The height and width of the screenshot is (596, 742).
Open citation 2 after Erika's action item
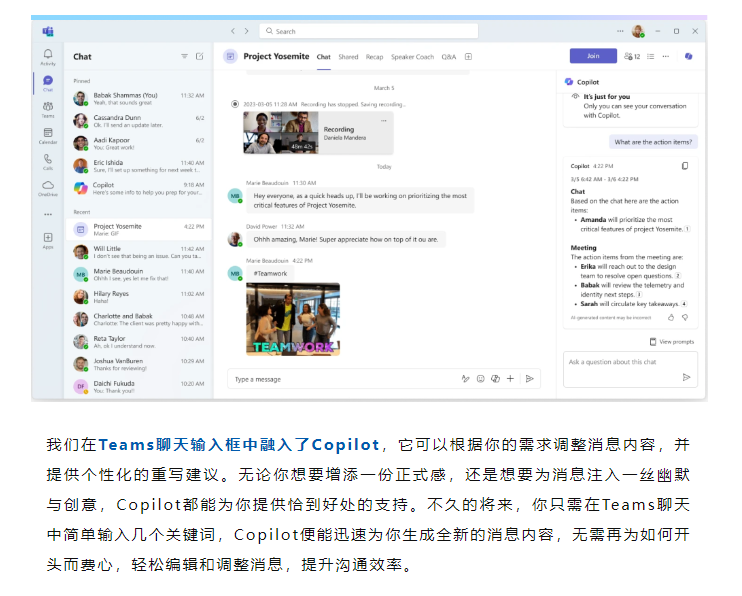(x=678, y=276)
